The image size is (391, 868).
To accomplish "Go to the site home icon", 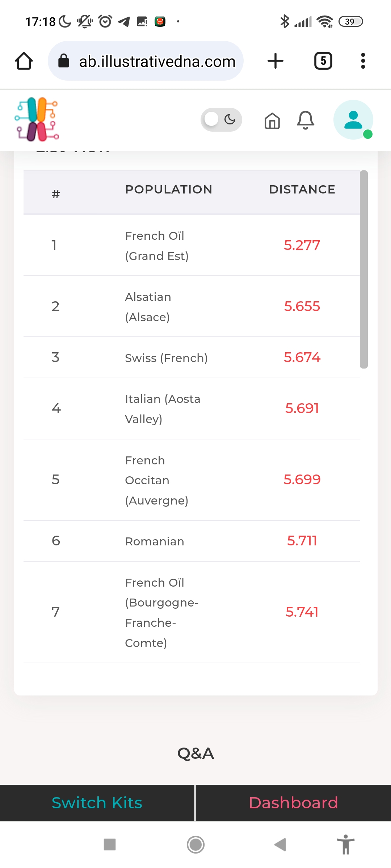I will point(272,120).
